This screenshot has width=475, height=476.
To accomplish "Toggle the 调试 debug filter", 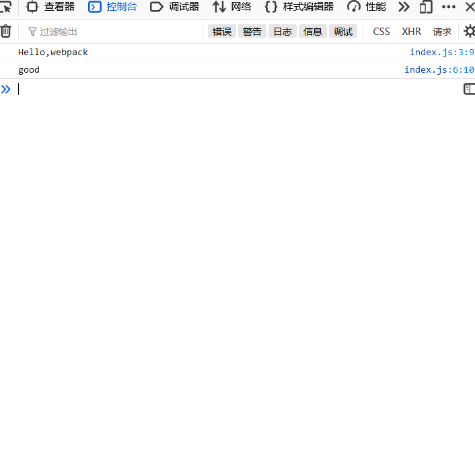I will 343,31.
